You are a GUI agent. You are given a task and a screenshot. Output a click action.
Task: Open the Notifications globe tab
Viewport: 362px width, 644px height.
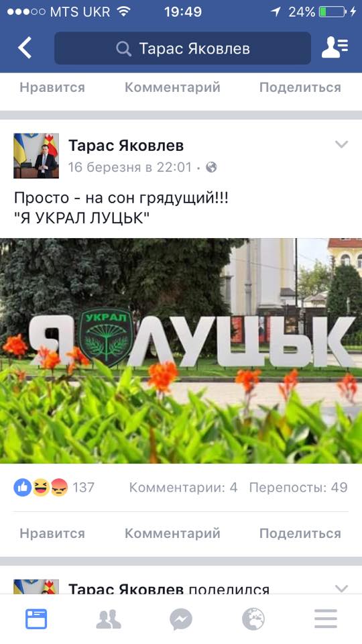click(253, 619)
